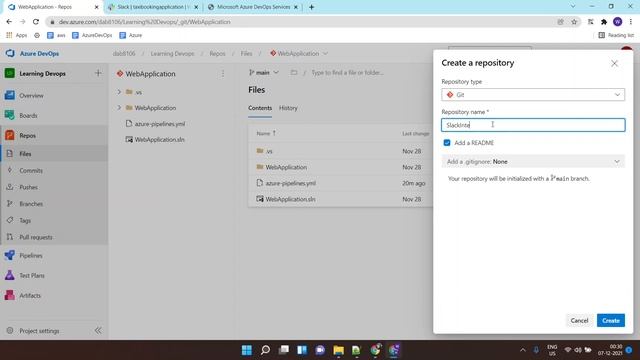Open WebApplication.sln in the Files list
The image size is (640, 360).
pyautogui.click(x=290, y=199)
